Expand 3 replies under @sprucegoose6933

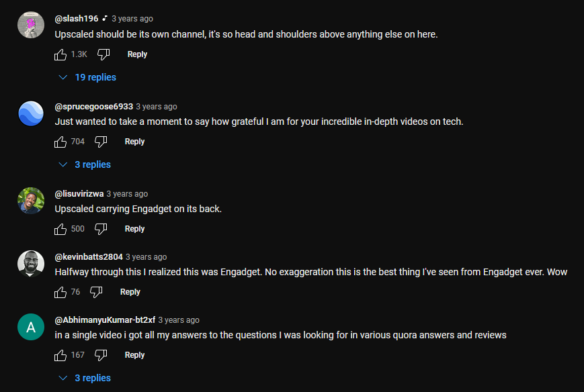tap(85, 164)
